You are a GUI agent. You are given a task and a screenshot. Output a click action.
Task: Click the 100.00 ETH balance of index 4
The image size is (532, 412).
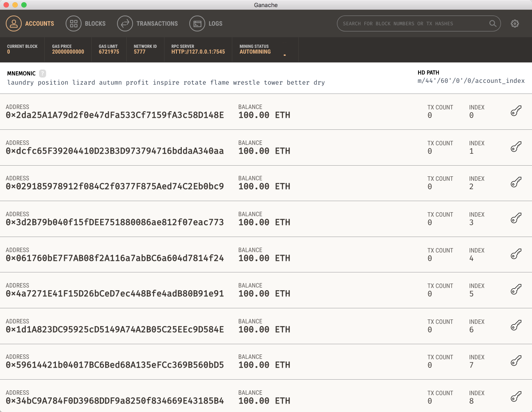[x=264, y=258]
